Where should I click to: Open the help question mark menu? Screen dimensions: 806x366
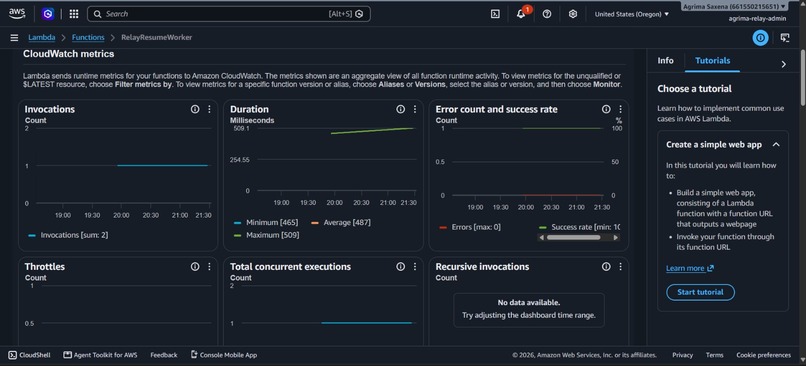547,14
